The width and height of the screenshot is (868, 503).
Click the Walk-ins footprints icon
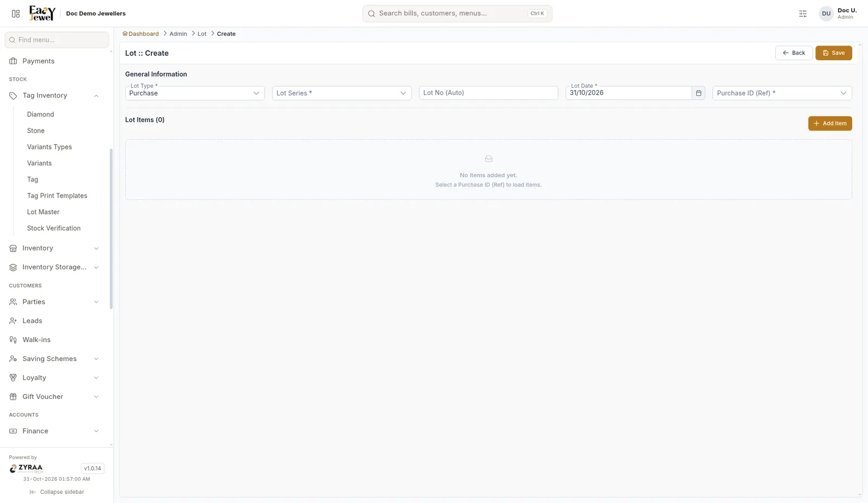pos(13,340)
